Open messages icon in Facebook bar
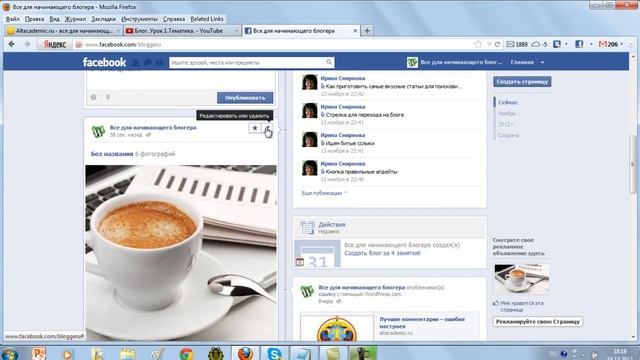The image size is (640, 360). click(147, 62)
